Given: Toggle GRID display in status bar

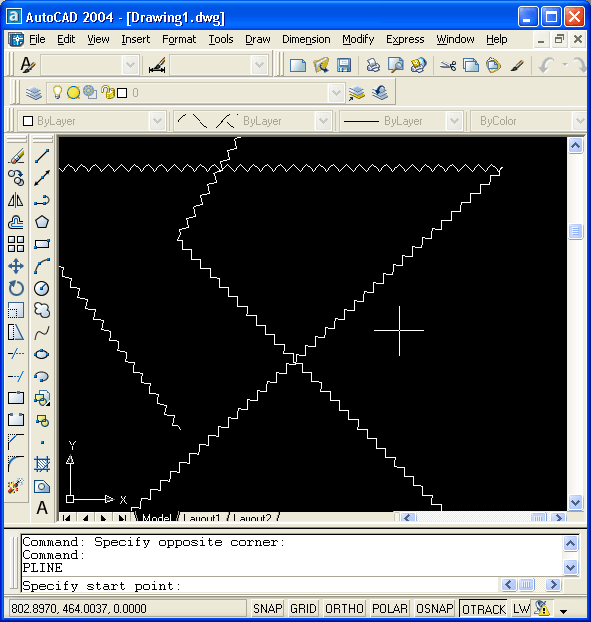Looking at the screenshot, I should pos(303,609).
